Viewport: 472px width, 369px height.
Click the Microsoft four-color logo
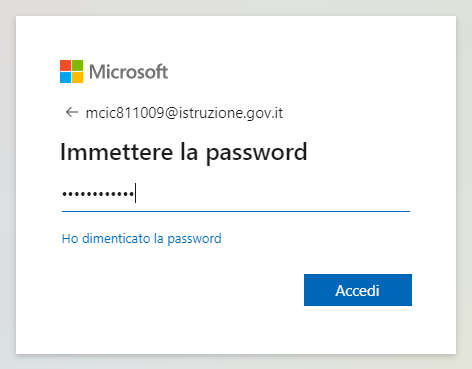(71, 71)
